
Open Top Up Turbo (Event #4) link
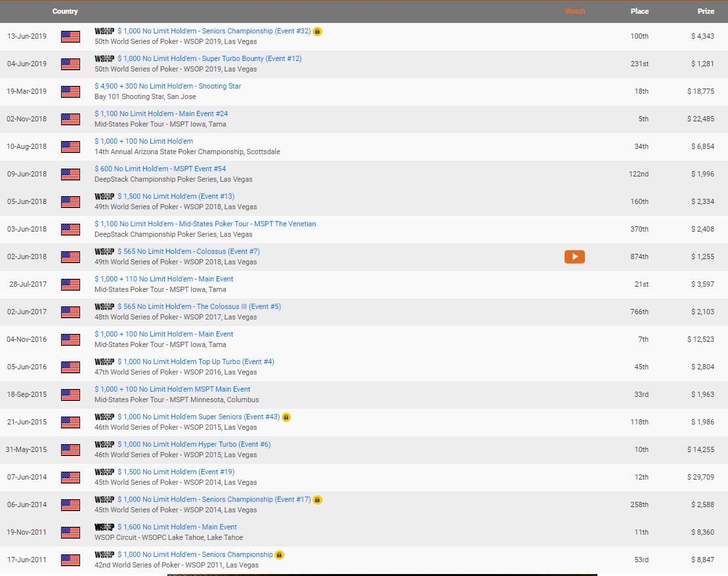196,361
